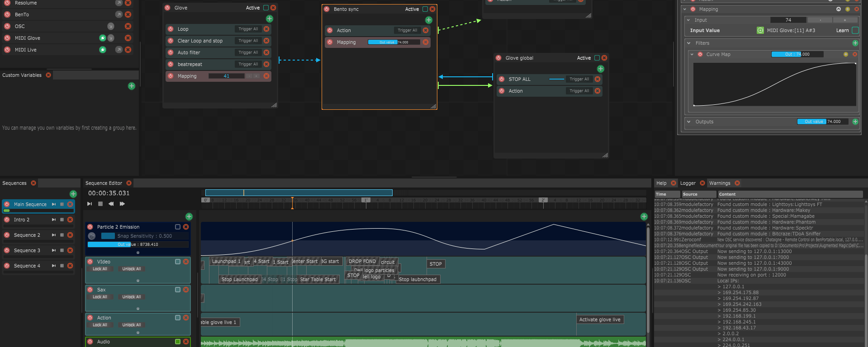Collapse the Curve Map filter

pyautogui.click(x=692, y=54)
